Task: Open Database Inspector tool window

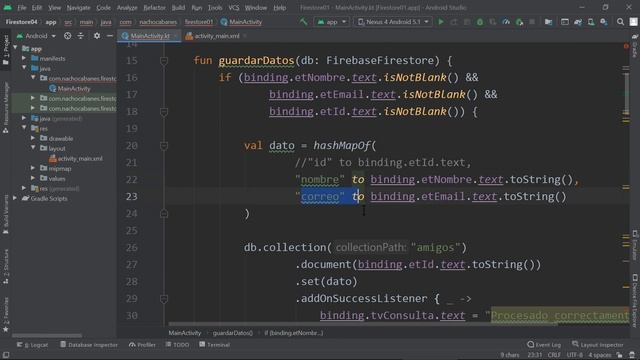Action: (89, 345)
